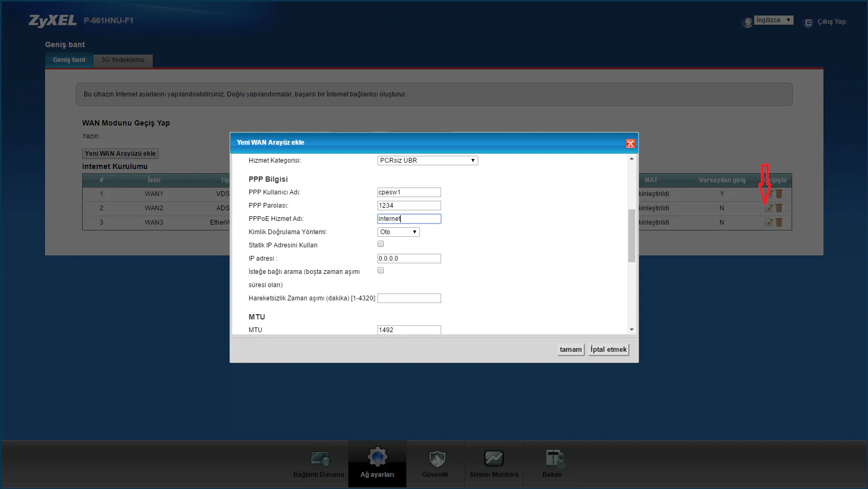Open the Bağlantı Durumu connection status icon
The image size is (868, 489).
[320, 459]
